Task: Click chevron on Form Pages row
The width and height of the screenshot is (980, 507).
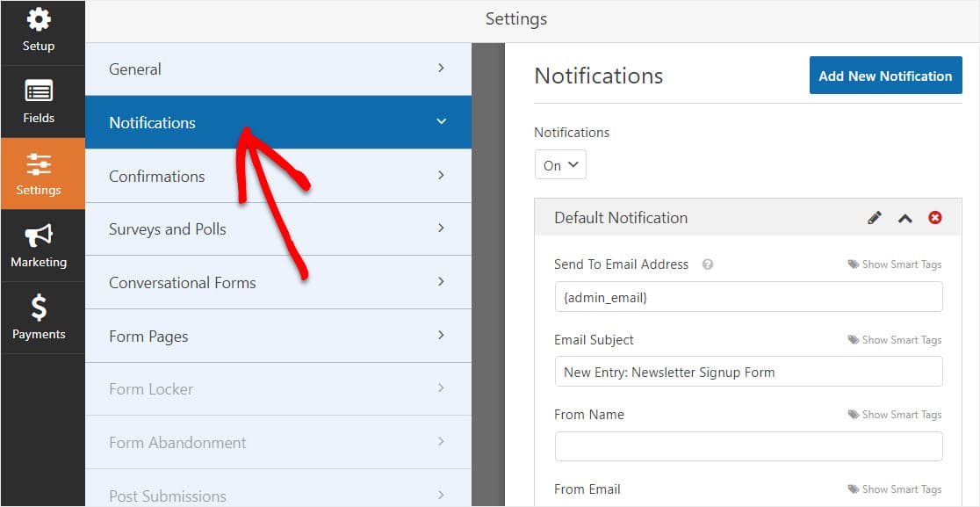Action: pyautogui.click(x=441, y=335)
